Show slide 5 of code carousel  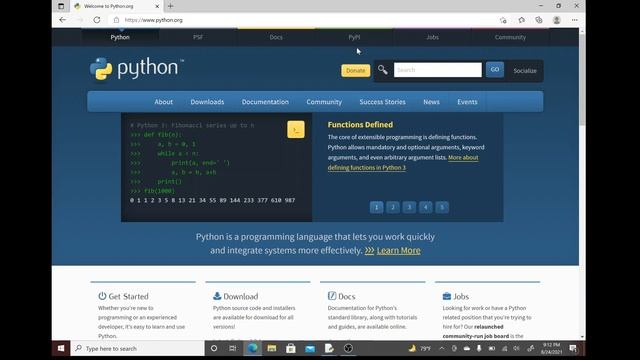pos(442,207)
